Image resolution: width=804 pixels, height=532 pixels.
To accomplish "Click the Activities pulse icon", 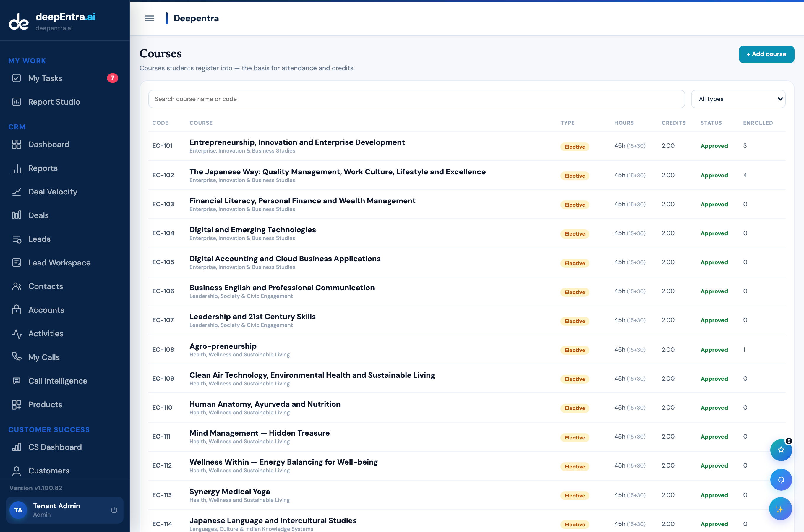I will pyautogui.click(x=17, y=333).
